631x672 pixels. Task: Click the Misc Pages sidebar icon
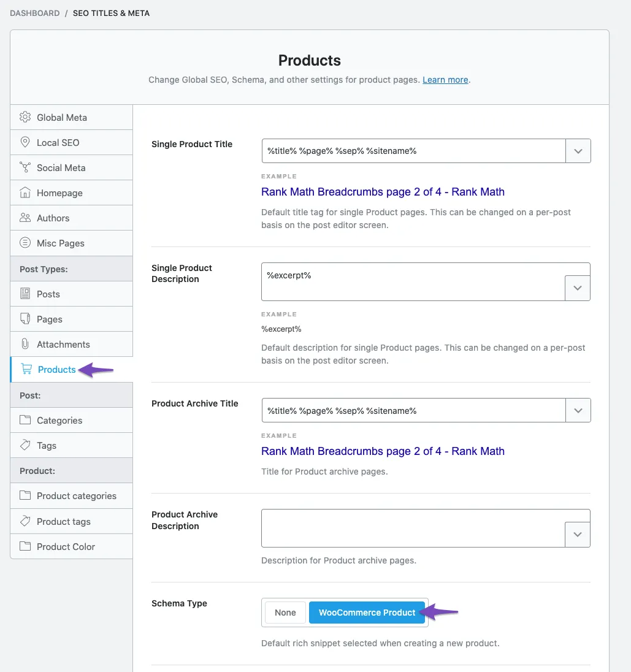click(25, 243)
